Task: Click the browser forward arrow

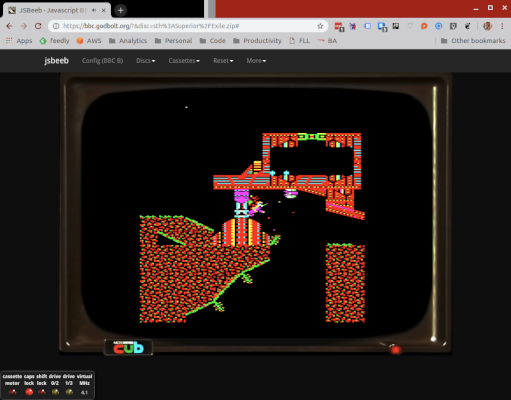Action: pyautogui.click(x=24, y=26)
